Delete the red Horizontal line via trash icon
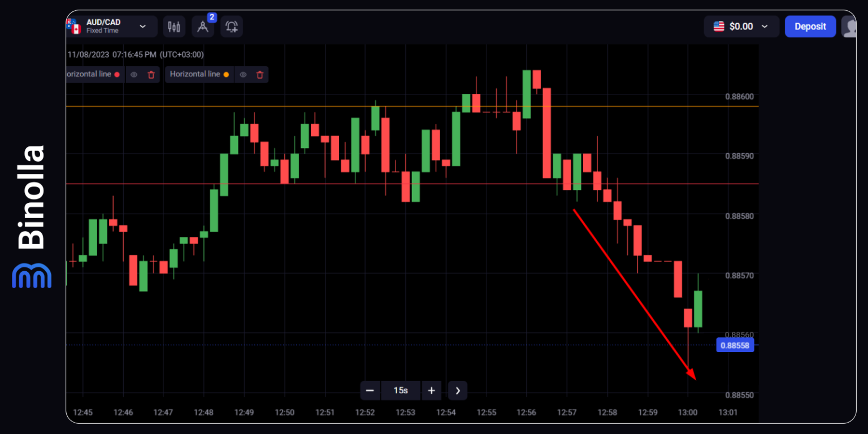The image size is (868, 434). 151,74
